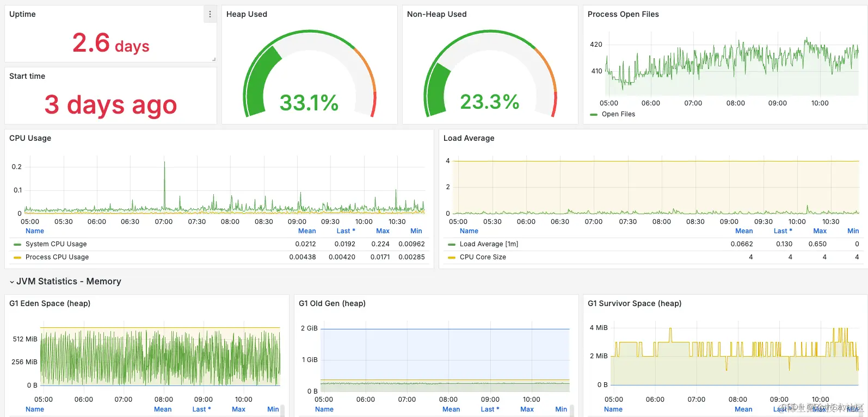The width and height of the screenshot is (868, 417).
Task: Click the 3 days ago start time value
Action: (x=111, y=104)
